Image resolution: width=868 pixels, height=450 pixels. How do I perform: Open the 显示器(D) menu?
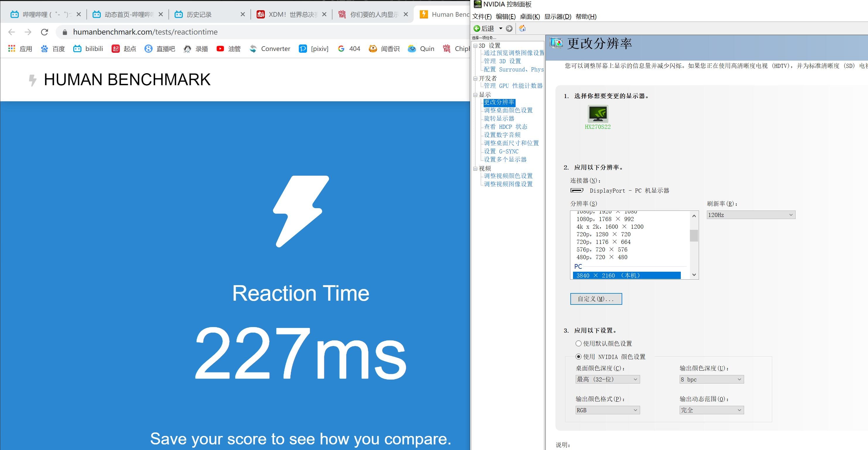[558, 16]
